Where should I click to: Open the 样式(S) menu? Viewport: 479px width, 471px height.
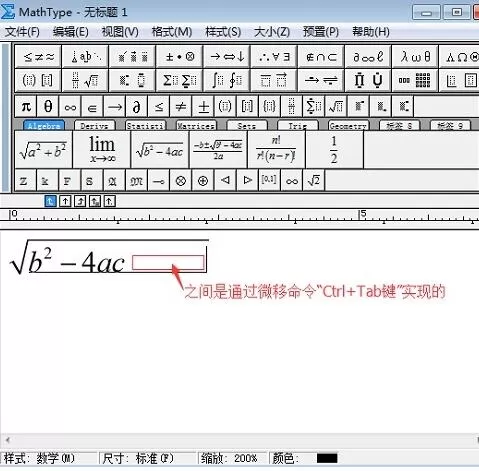[223, 32]
